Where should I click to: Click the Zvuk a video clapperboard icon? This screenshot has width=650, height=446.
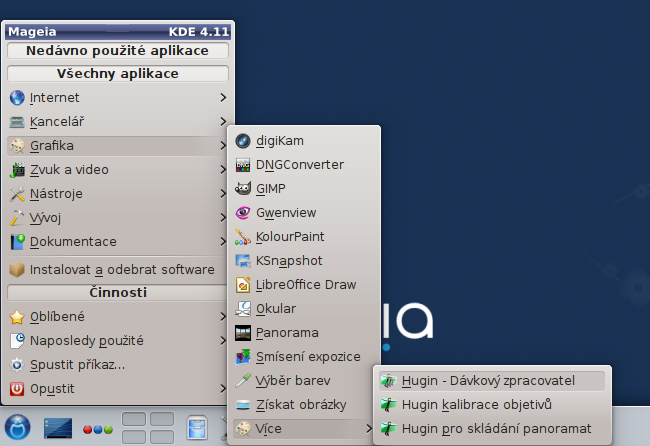coord(17,170)
